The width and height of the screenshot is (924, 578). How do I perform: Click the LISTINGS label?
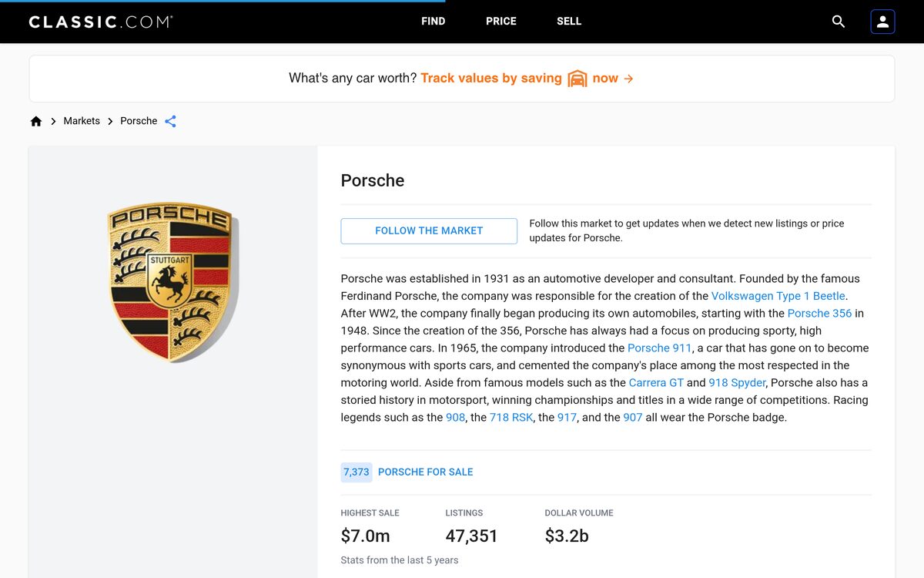point(464,513)
